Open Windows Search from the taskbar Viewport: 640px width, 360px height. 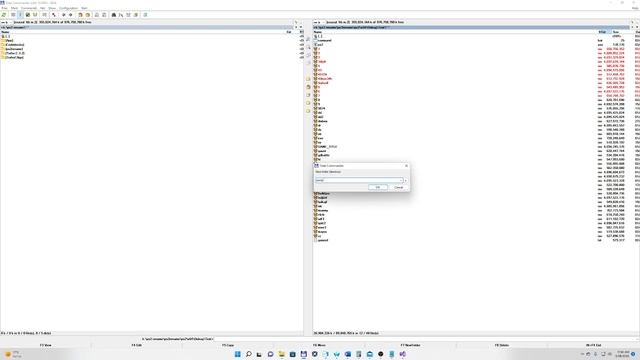point(249,354)
